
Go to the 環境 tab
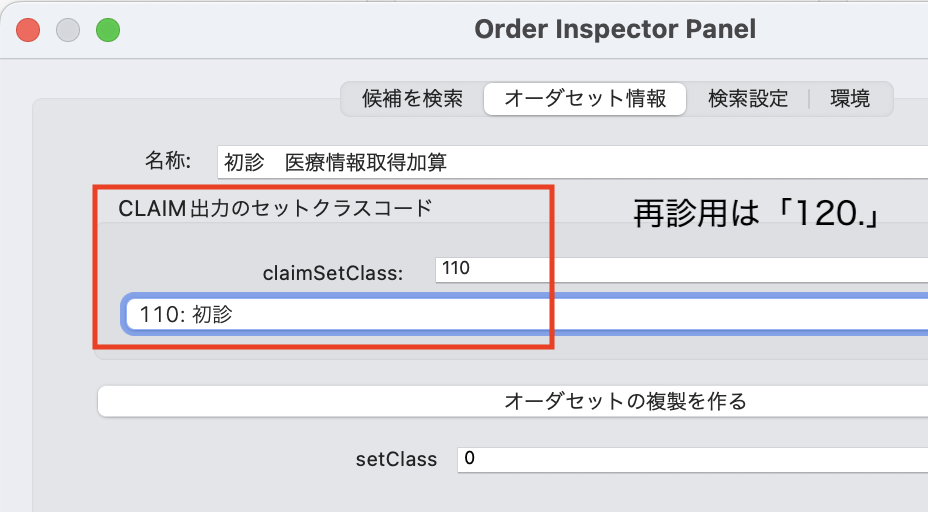pyautogui.click(x=850, y=99)
